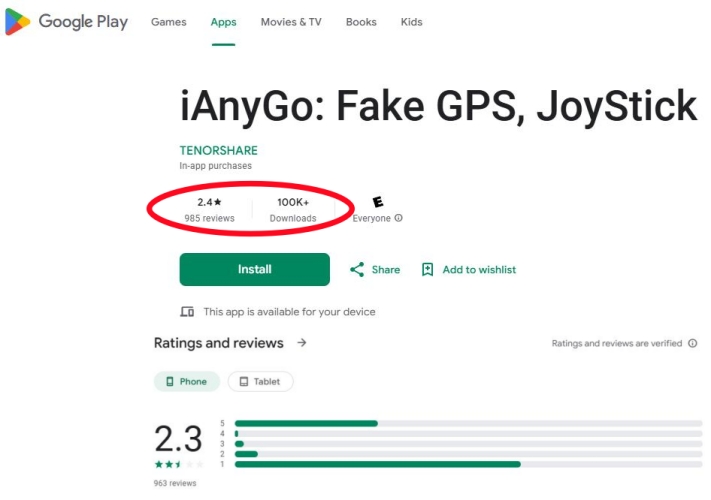Image resolution: width=711 pixels, height=500 pixels.
Task: Open the Games tab
Action: (168, 22)
